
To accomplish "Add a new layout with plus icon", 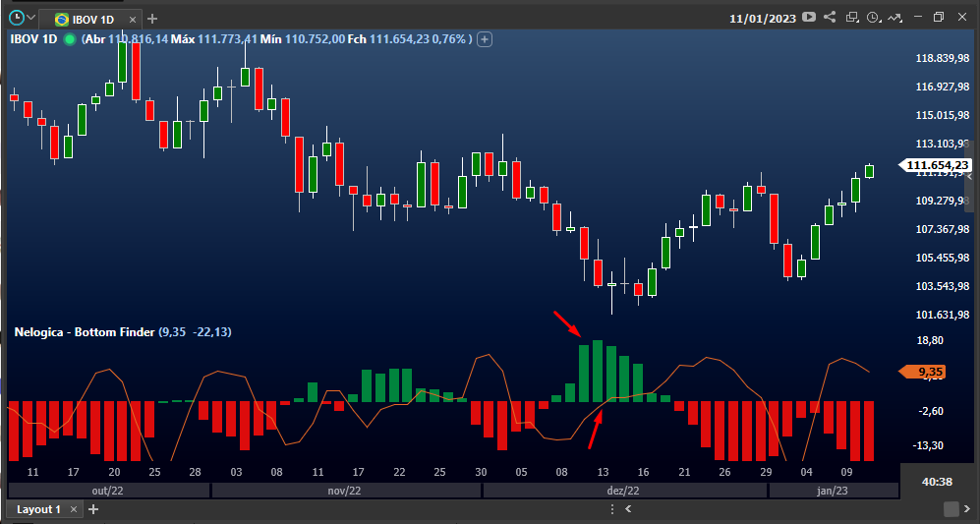I will click(93, 509).
